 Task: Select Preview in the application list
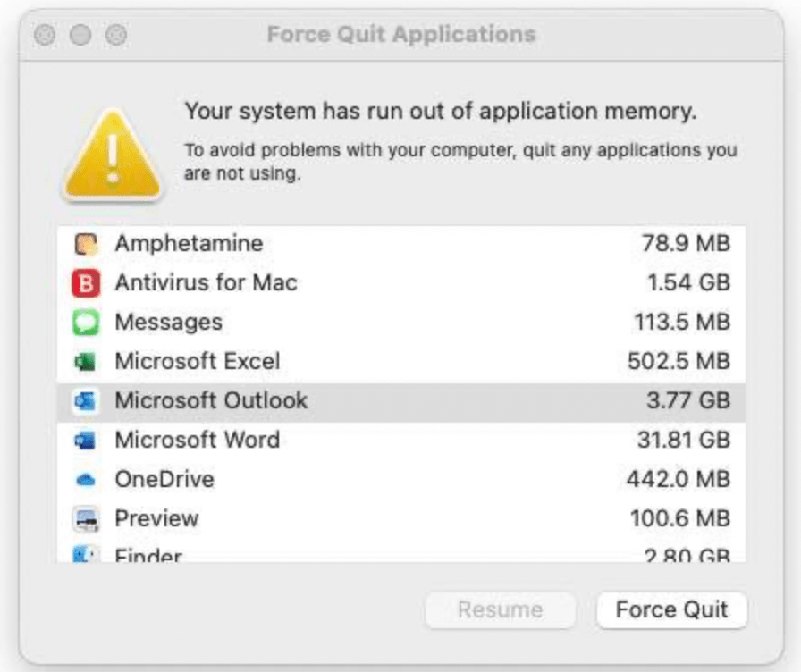[x=156, y=519]
